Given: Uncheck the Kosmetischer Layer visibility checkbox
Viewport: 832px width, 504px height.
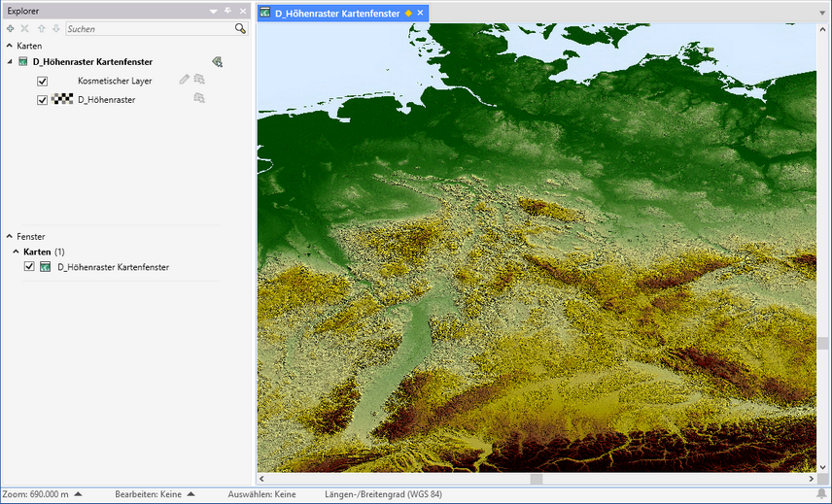Looking at the screenshot, I should [x=43, y=81].
